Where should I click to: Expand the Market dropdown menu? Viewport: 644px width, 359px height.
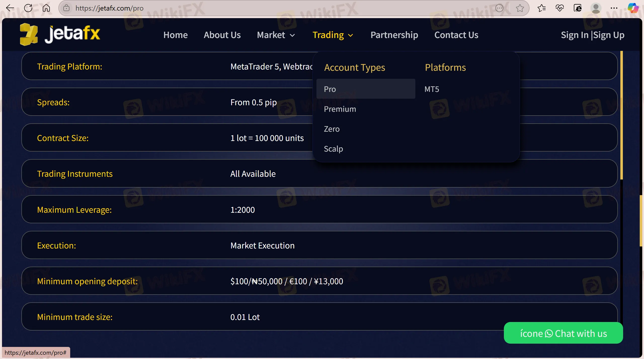(x=276, y=35)
